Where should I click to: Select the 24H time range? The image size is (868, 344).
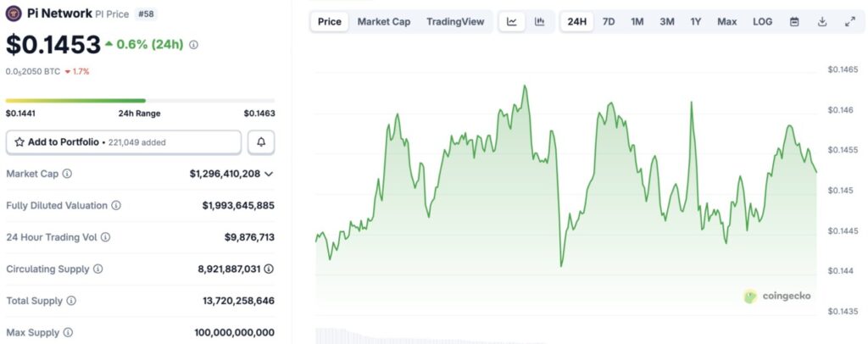pos(577,22)
